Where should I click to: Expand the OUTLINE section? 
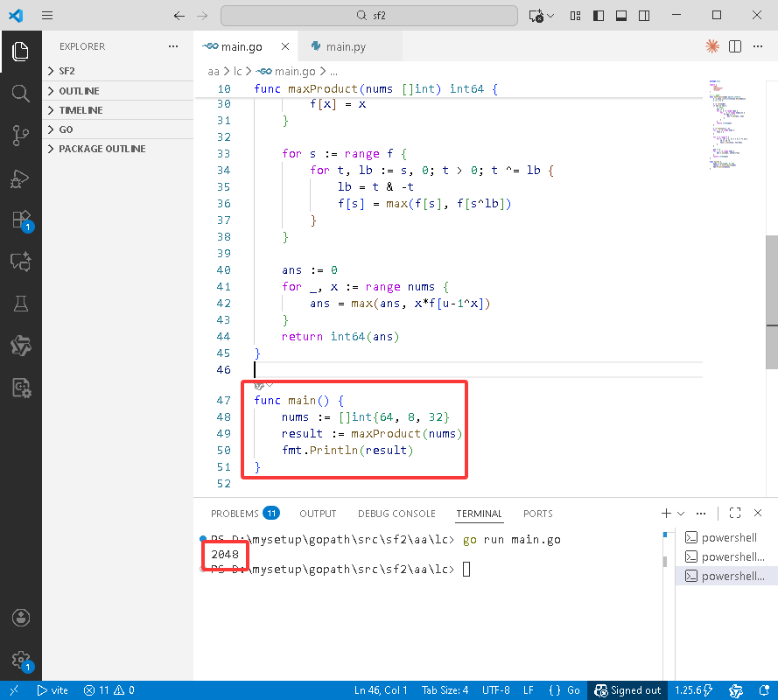click(117, 91)
